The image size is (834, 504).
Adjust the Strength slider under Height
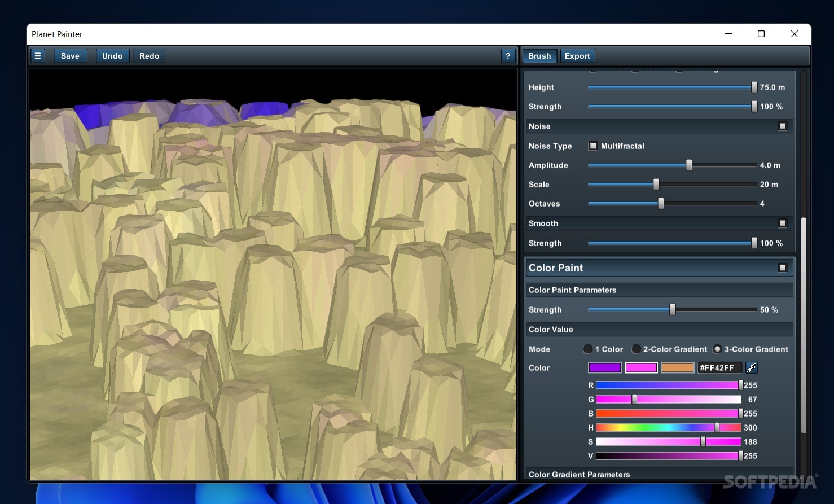[x=754, y=107]
